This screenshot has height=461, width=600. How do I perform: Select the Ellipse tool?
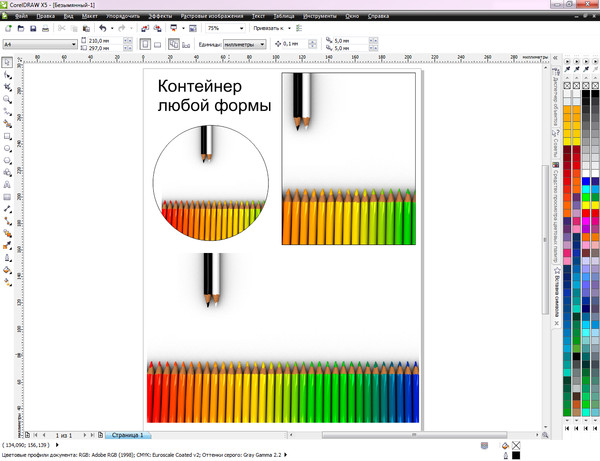coord(7,148)
